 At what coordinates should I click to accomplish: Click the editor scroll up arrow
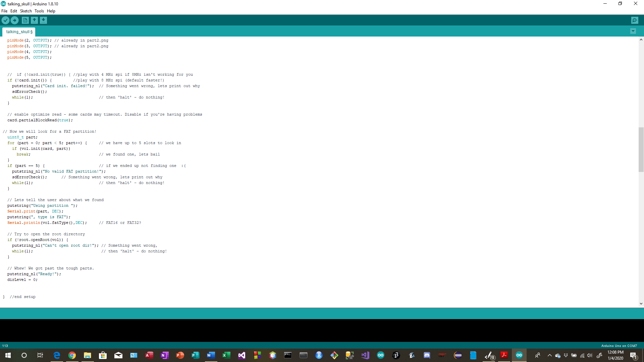click(x=641, y=40)
